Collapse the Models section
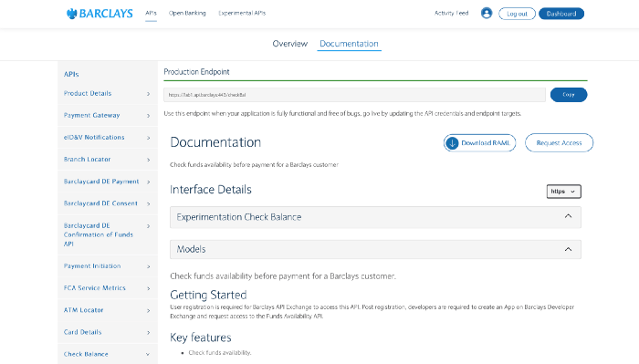 [x=568, y=249]
